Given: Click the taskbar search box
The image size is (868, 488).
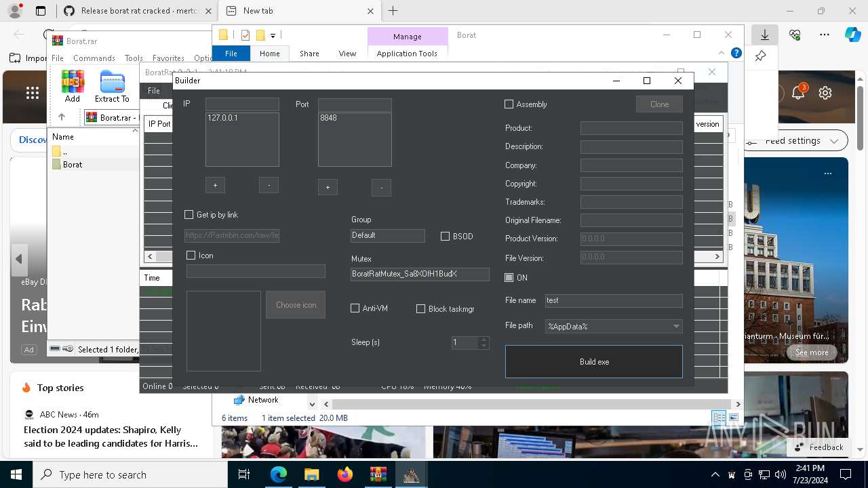Looking at the screenshot, I should coord(130,474).
